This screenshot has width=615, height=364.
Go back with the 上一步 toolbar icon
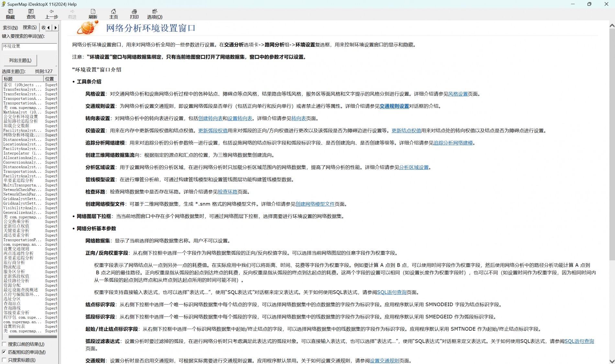point(51,14)
